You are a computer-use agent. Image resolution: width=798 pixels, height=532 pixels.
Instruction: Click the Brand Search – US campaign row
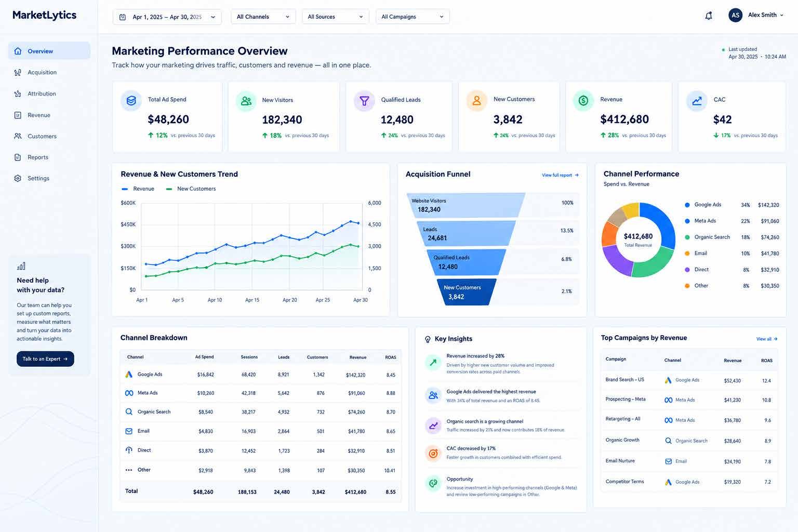(x=689, y=380)
